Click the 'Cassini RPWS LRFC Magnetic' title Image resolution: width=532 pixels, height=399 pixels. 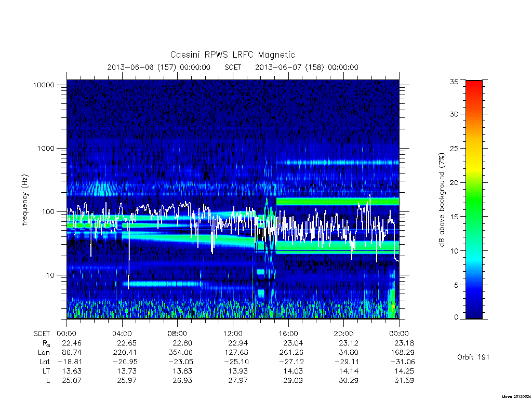click(x=232, y=55)
